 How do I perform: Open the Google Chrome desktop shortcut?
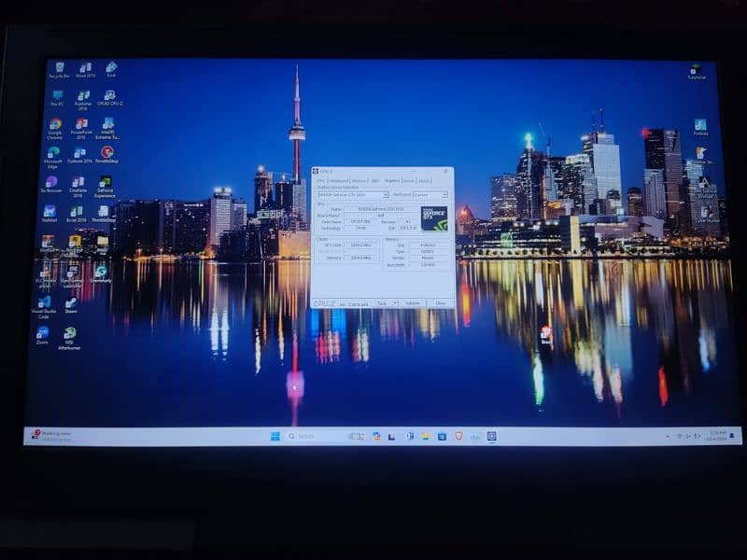coord(55,124)
